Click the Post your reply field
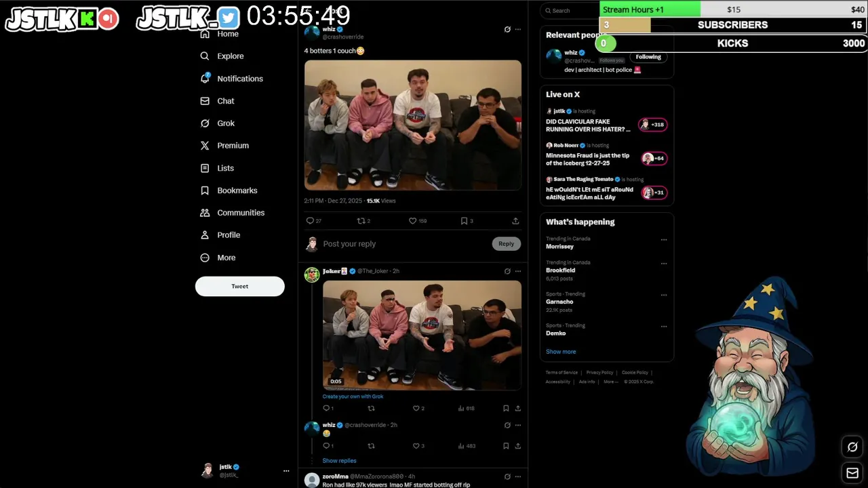Screen dimensions: 868x488 click(x=405, y=244)
